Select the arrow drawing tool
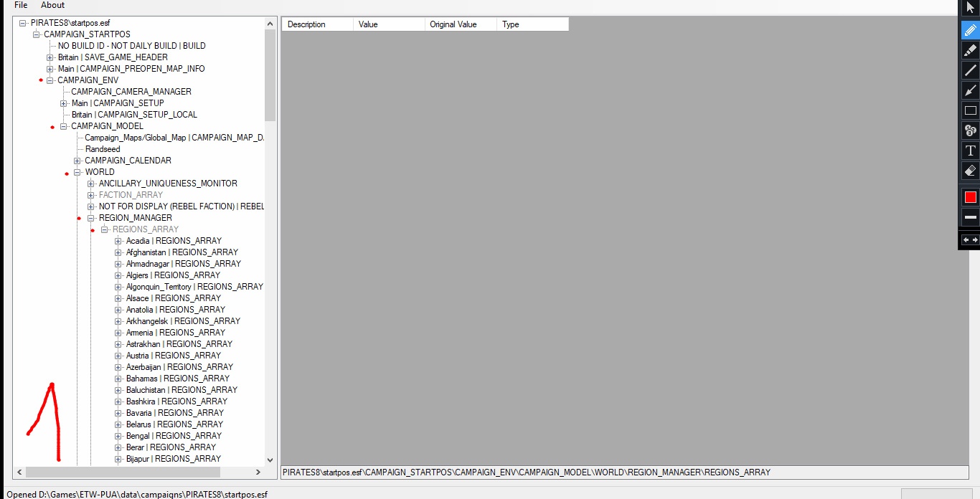 click(x=970, y=90)
